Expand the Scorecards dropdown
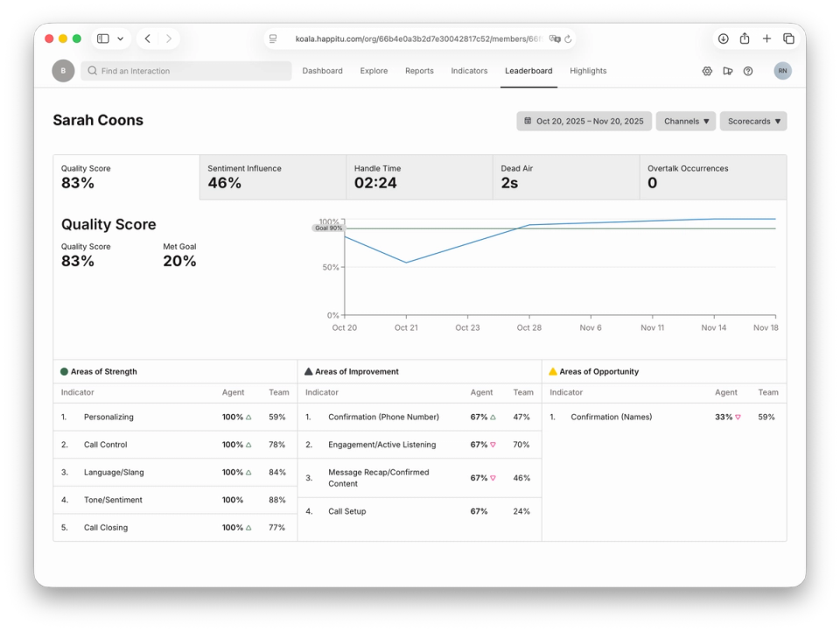 click(x=753, y=121)
